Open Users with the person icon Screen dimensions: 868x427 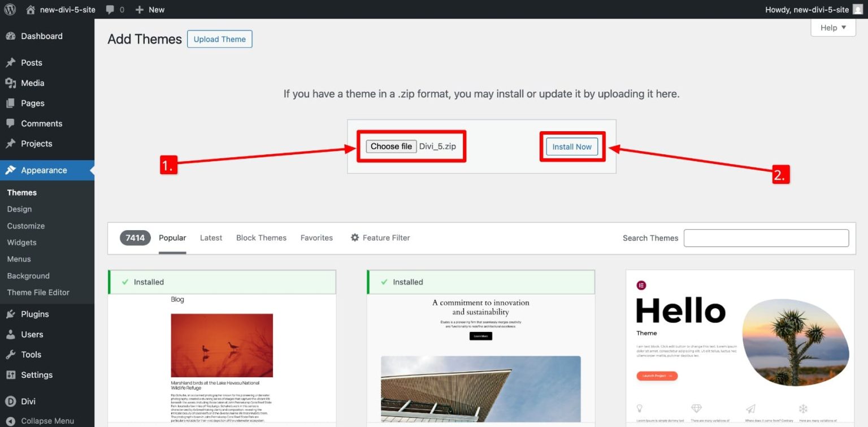tap(11, 334)
